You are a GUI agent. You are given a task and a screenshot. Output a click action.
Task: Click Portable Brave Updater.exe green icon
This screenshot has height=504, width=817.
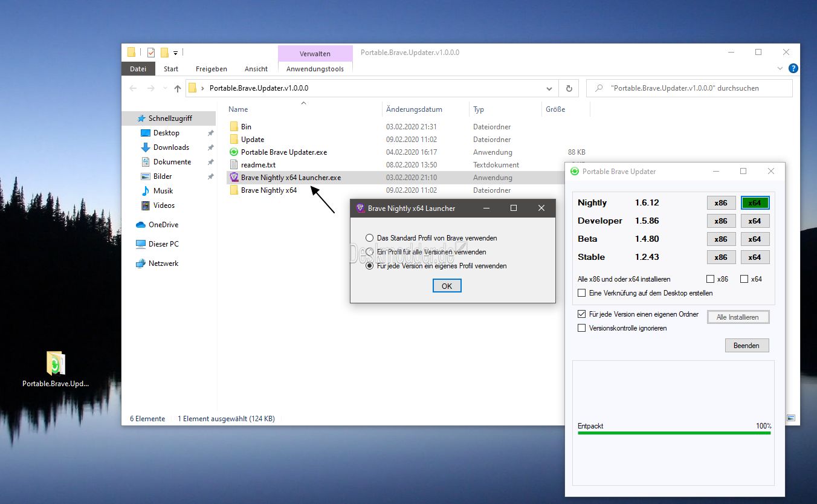coord(234,152)
